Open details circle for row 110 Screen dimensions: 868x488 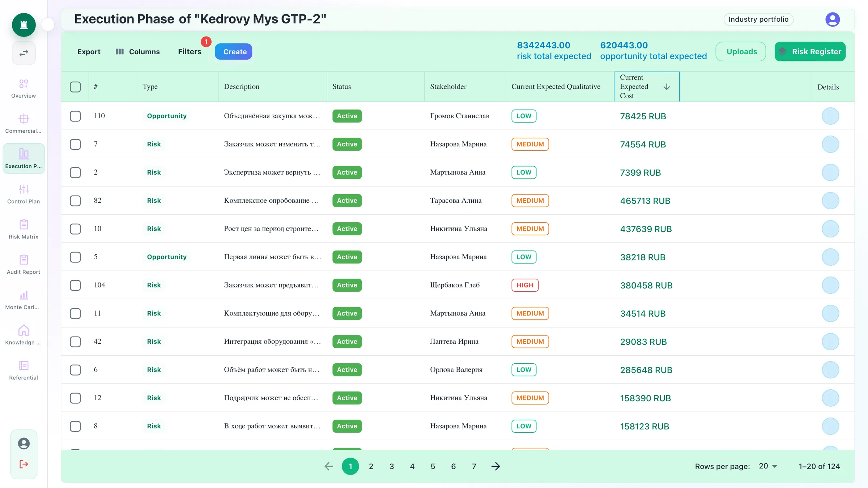[x=830, y=116]
